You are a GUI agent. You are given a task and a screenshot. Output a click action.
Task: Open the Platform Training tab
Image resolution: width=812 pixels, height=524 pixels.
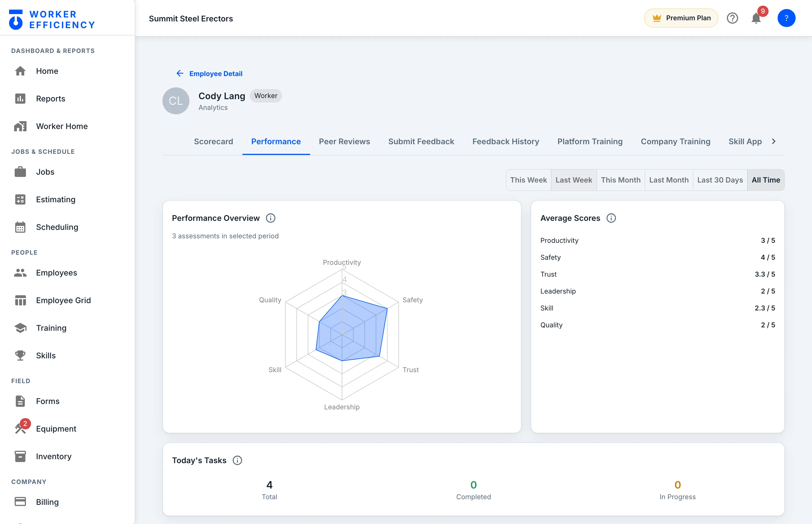tap(590, 141)
